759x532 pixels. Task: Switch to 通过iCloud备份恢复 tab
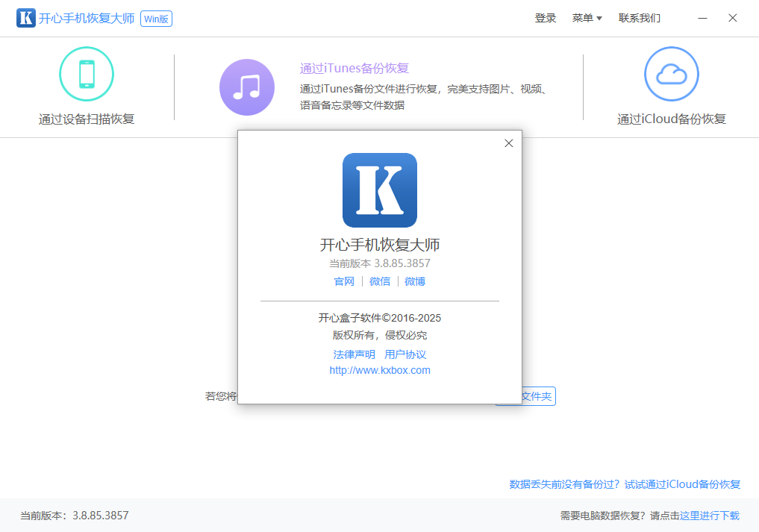(672, 119)
